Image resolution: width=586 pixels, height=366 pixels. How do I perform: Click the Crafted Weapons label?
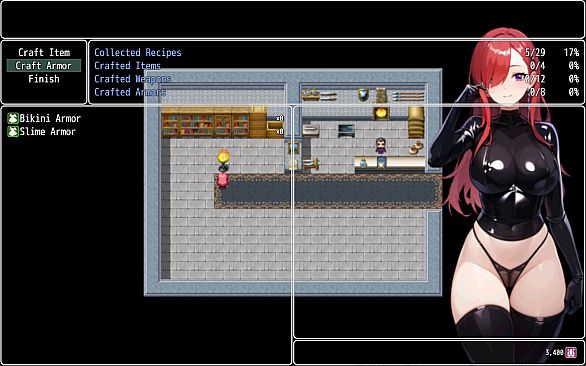[132, 79]
